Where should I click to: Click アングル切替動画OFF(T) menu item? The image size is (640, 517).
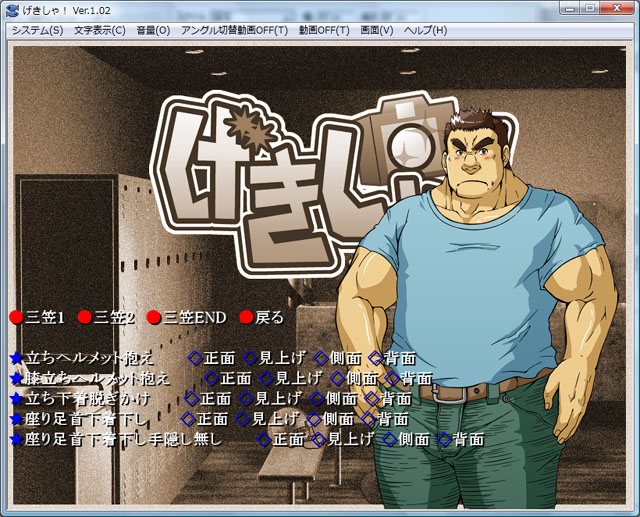235,31
